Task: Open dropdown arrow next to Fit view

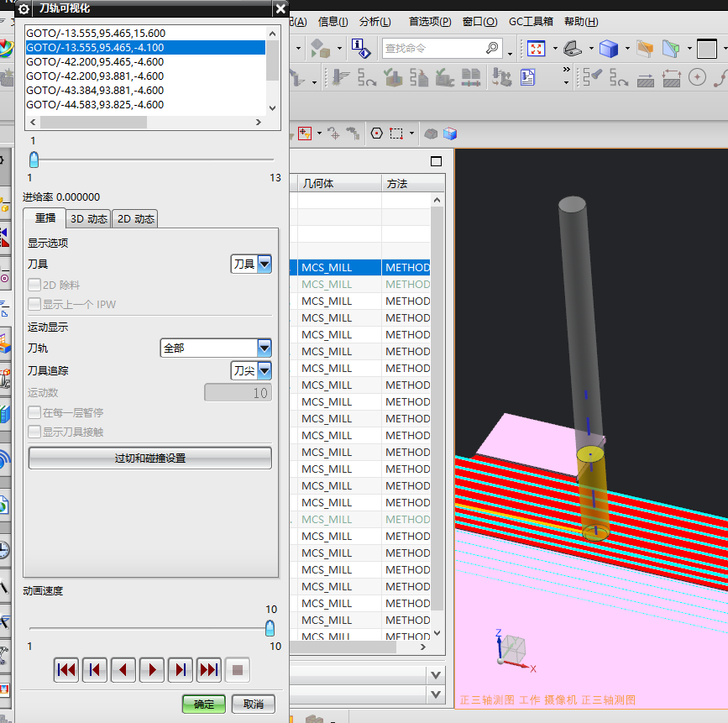Action: (x=555, y=49)
